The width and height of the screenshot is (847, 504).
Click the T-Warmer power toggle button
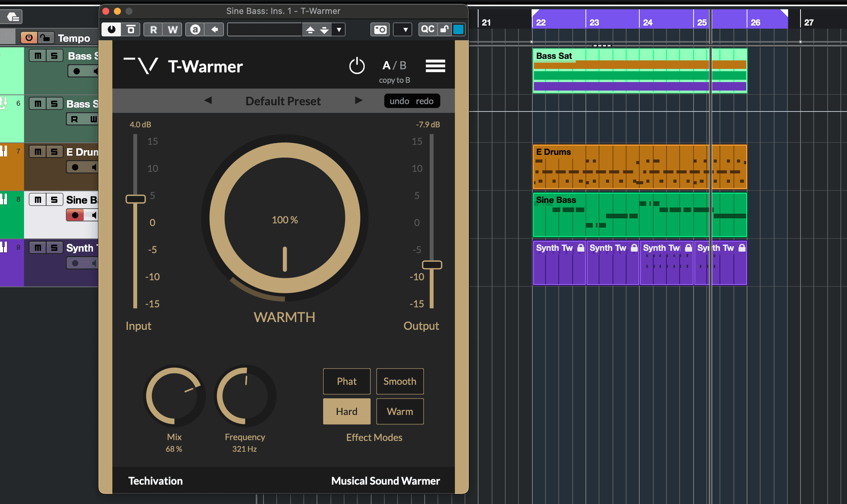click(x=356, y=67)
